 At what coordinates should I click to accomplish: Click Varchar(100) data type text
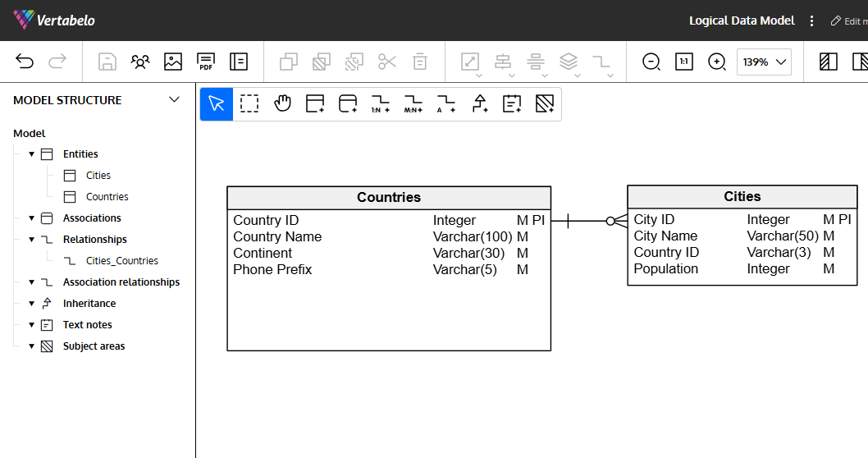(x=473, y=236)
